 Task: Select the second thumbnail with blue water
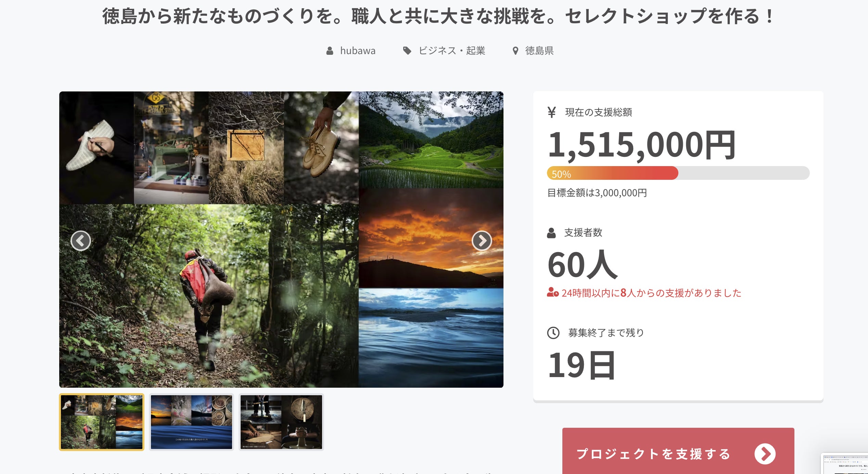click(191, 422)
